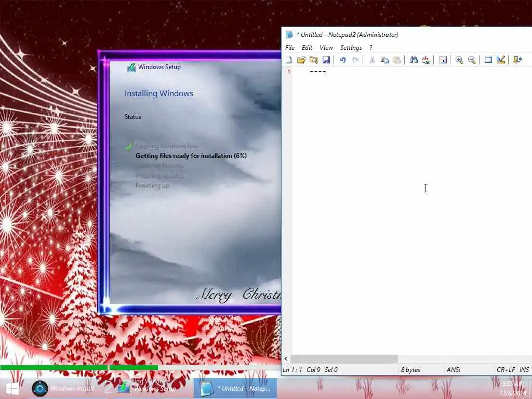The image size is (532, 399).
Task: Toggle word wrap toolbar icon
Action: coord(443,60)
